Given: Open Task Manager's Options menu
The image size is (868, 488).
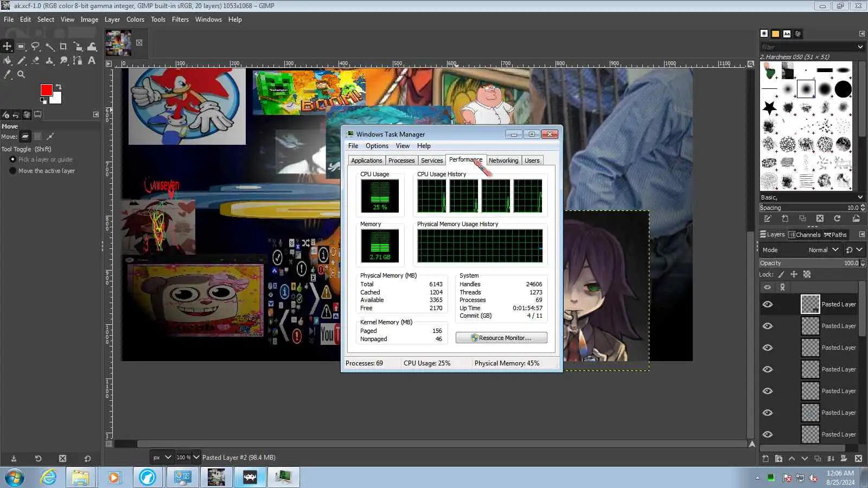Looking at the screenshot, I should coord(377,146).
